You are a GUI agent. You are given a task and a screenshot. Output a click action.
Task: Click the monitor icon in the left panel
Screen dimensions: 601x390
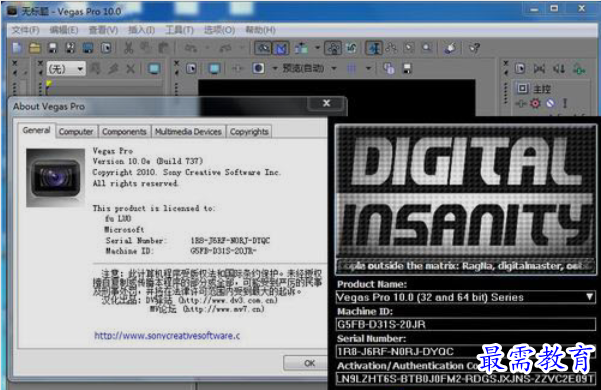click(x=154, y=69)
